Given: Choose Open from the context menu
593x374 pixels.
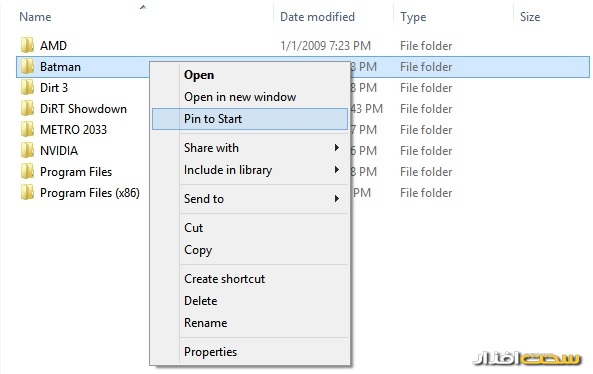Looking at the screenshot, I should (x=250, y=75).
